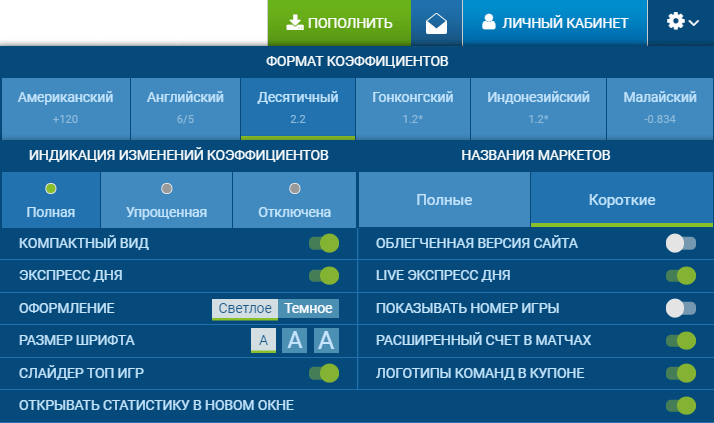
Task: Open the messages envelope icon
Action: coord(436,23)
